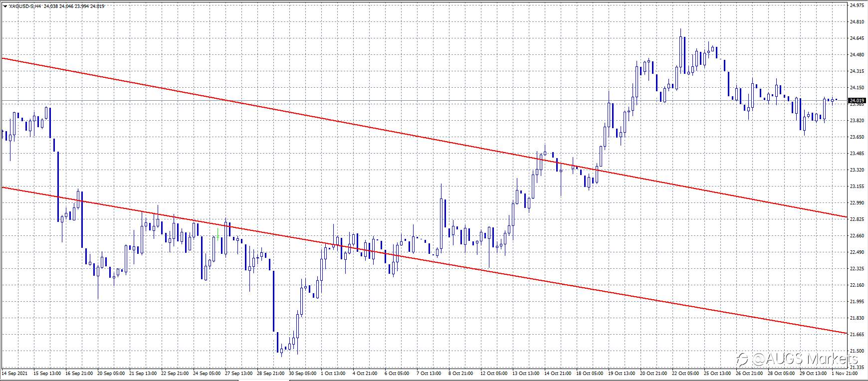Click the 23.820 price axis label

[x=857, y=121]
